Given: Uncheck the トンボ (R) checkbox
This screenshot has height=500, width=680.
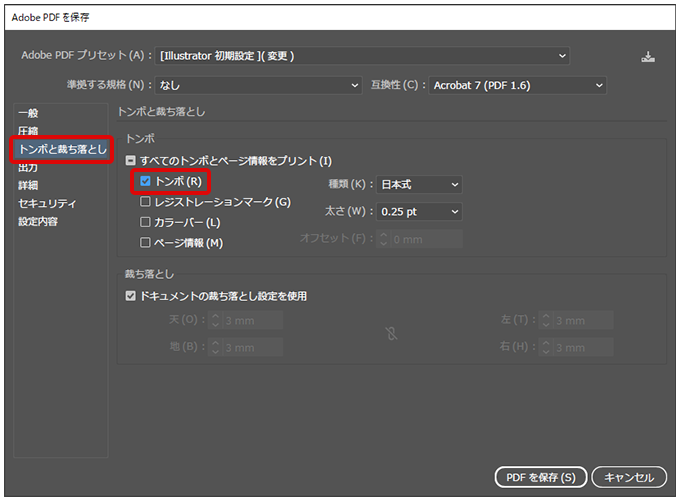Looking at the screenshot, I should tap(145, 181).
